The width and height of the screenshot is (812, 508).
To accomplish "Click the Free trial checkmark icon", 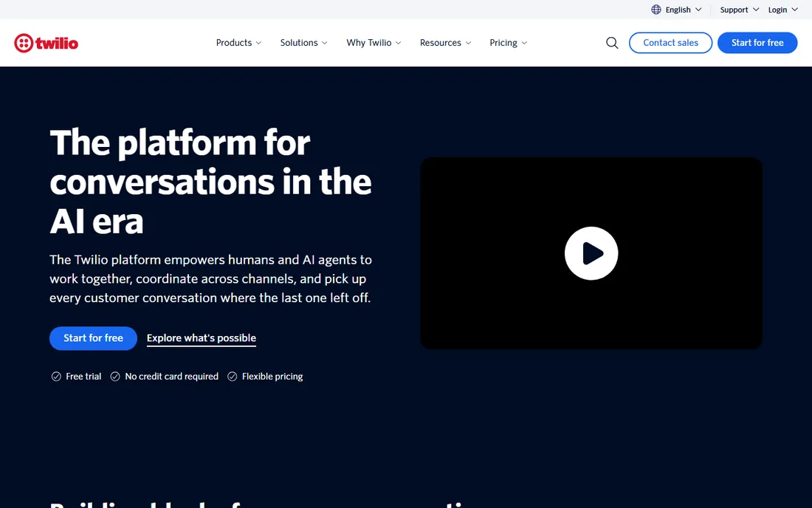I will 56,377.
